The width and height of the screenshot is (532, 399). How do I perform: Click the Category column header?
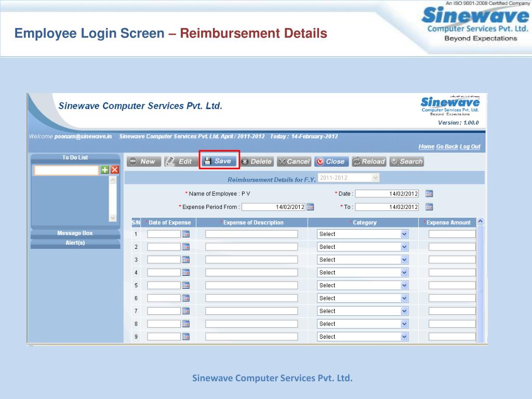(363, 222)
